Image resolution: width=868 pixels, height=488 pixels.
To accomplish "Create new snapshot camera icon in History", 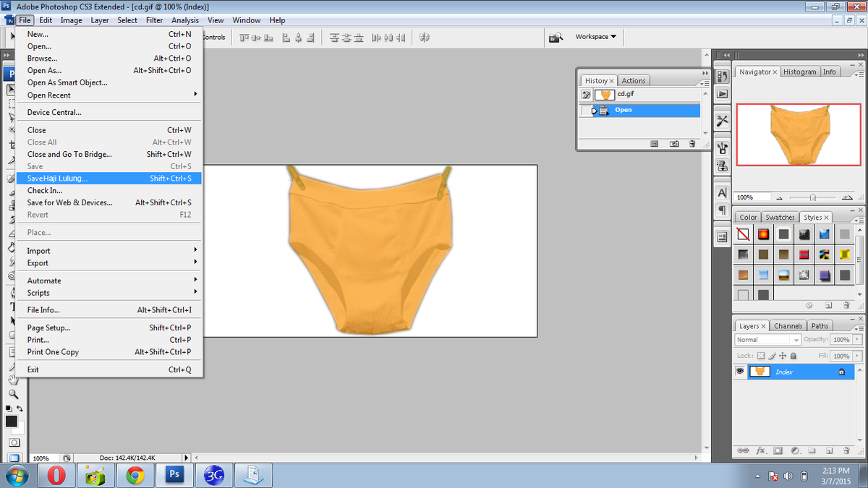I will coord(674,144).
